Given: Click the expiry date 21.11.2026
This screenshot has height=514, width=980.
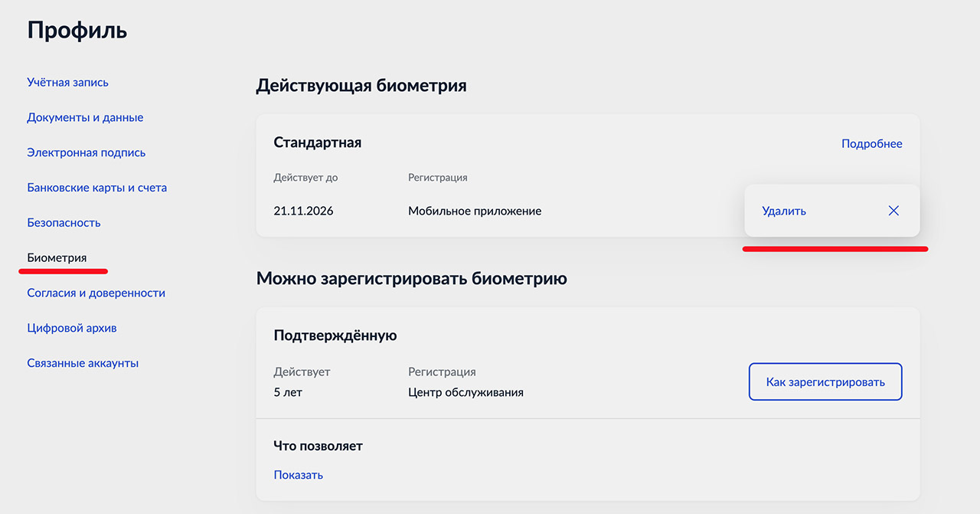Looking at the screenshot, I should pyautogui.click(x=303, y=211).
